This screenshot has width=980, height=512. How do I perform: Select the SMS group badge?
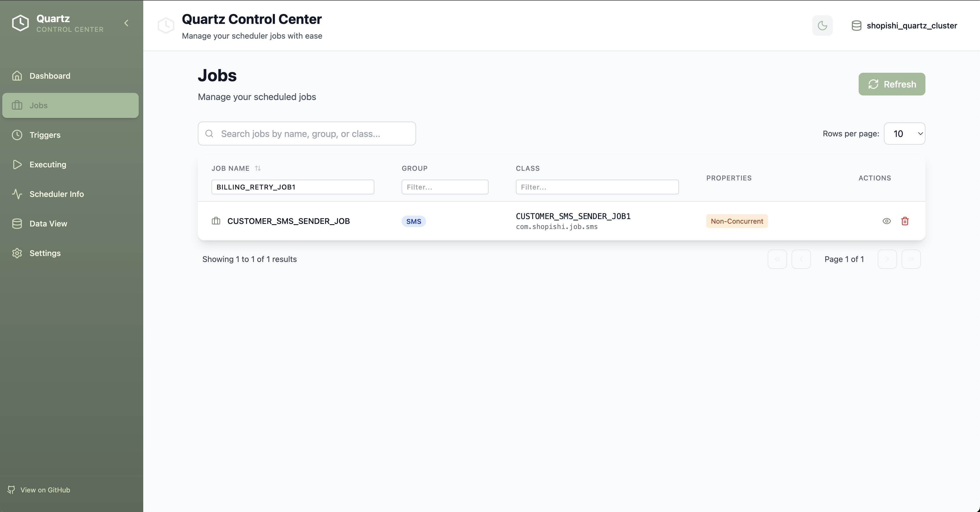[x=414, y=221]
